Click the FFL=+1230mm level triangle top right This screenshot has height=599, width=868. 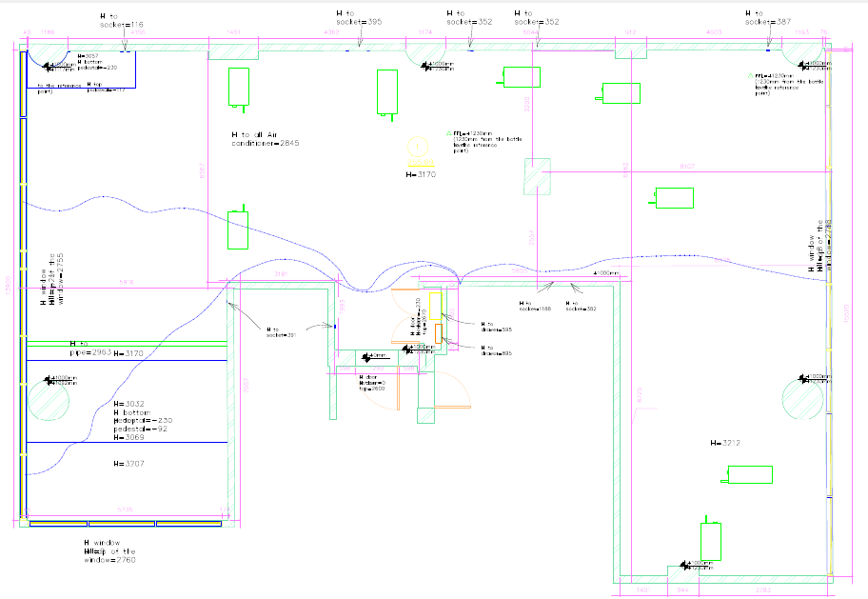[x=751, y=75]
